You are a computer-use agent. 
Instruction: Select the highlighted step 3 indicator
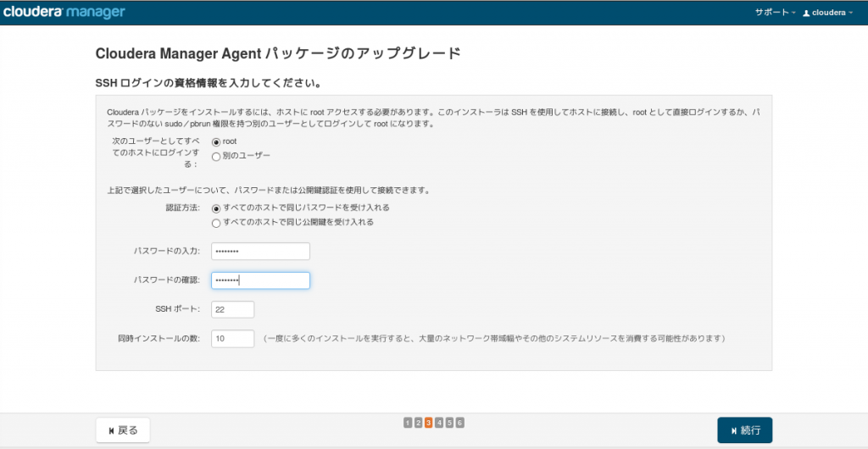(428, 423)
